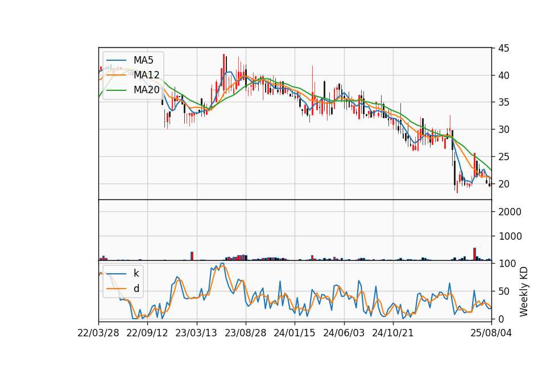
Task: Click the MA12 legend label
Action: point(146,75)
